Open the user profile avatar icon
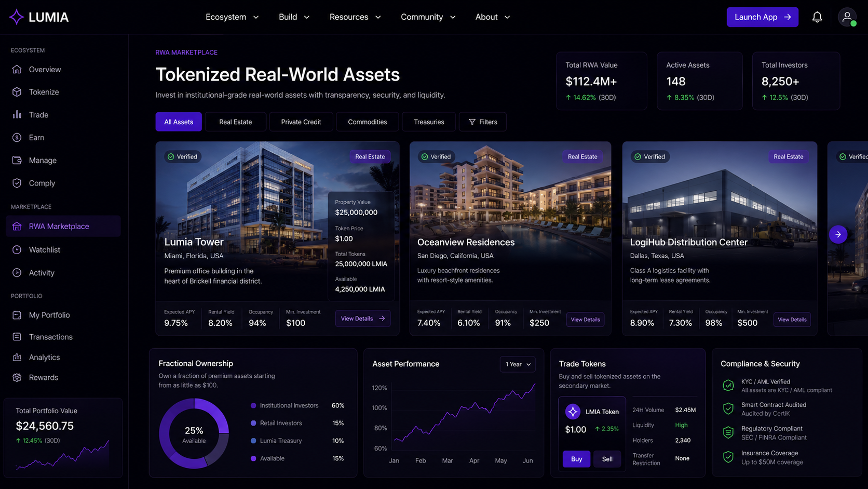The height and width of the screenshot is (489, 868). tap(847, 17)
